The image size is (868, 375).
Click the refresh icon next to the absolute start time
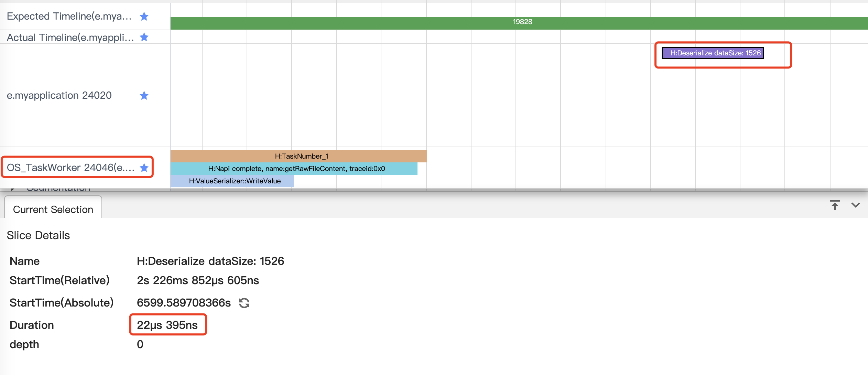[244, 303]
